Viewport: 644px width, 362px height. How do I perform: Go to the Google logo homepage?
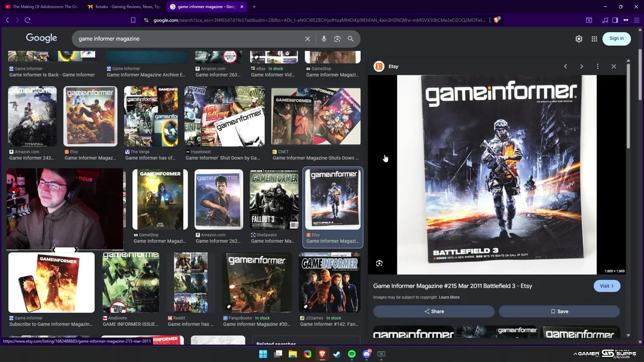point(41,38)
